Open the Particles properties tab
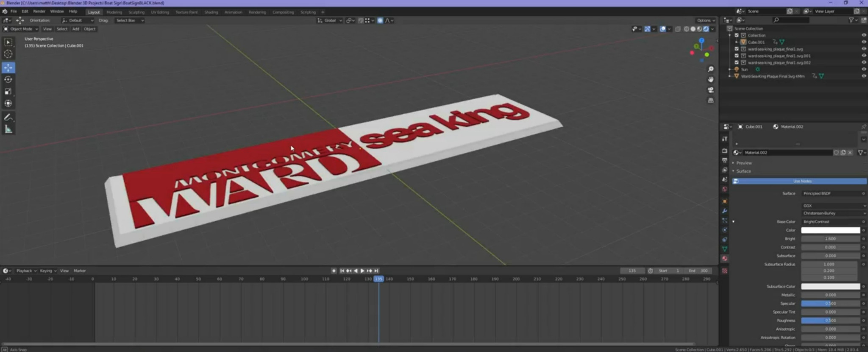 click(725, 221)
